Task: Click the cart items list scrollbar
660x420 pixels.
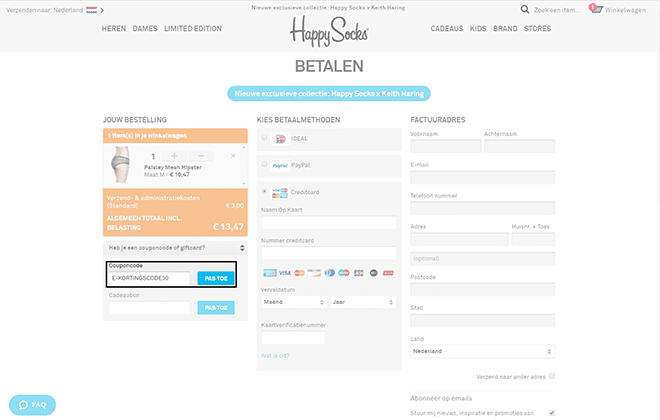Action: pyautogui.click(x=244, y=165)
